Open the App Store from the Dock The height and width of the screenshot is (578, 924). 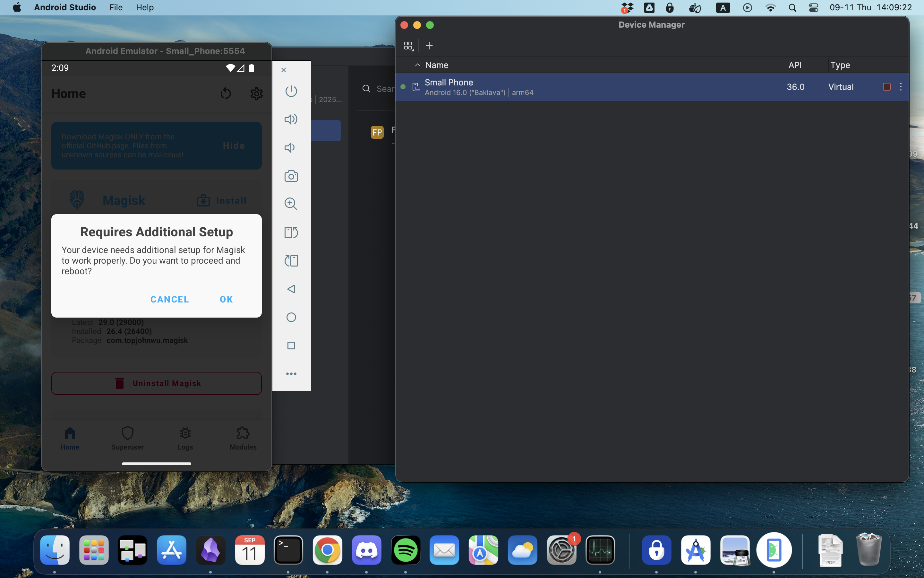click(x=171, y=550)
